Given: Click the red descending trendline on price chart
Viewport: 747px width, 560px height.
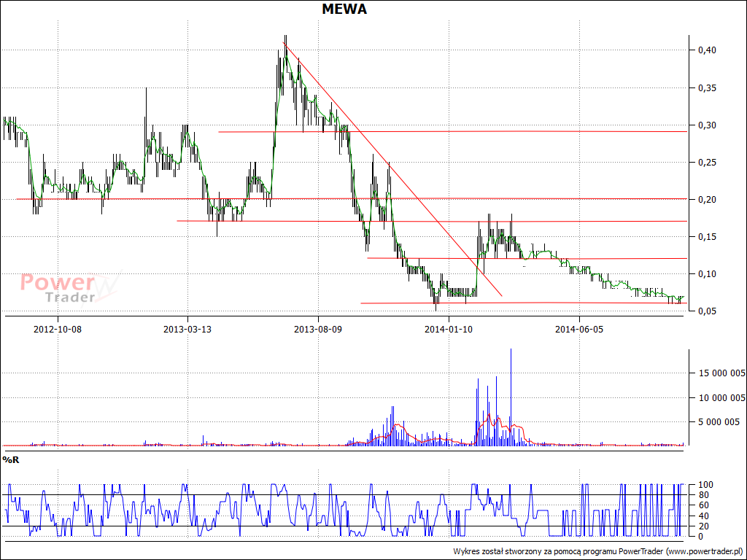Looking at the screenshot, I should pyautogui.click(x=392, y=169).
